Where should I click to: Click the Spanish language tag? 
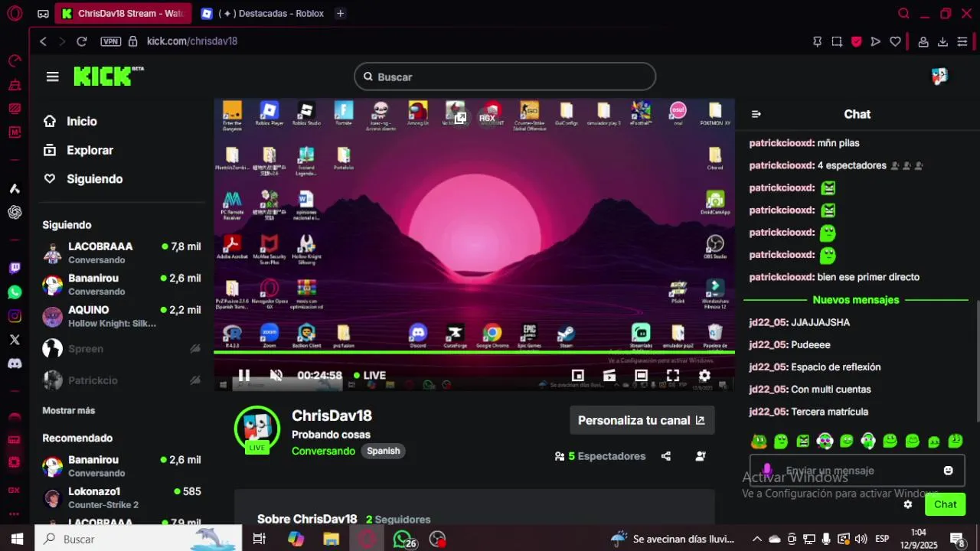coord(383,451)
